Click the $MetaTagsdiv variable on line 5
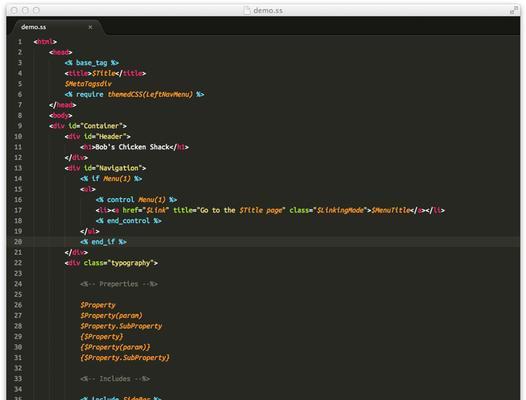The width and height of the screenshot is (526, 400). [88, 84]
